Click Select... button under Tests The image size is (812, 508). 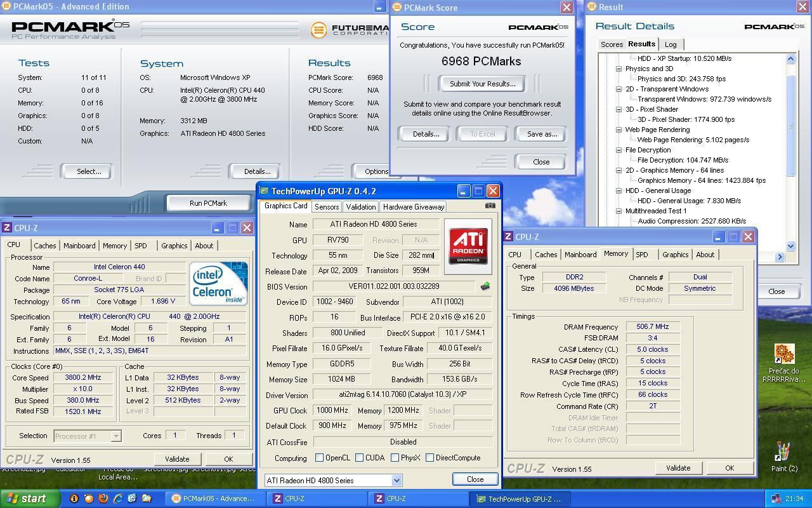click(x=89, y=171)
